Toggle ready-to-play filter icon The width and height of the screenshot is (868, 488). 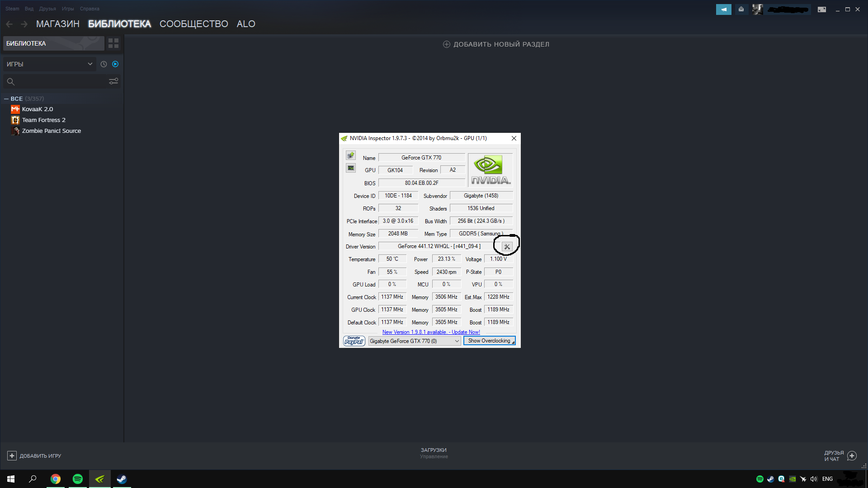point(115,64)
